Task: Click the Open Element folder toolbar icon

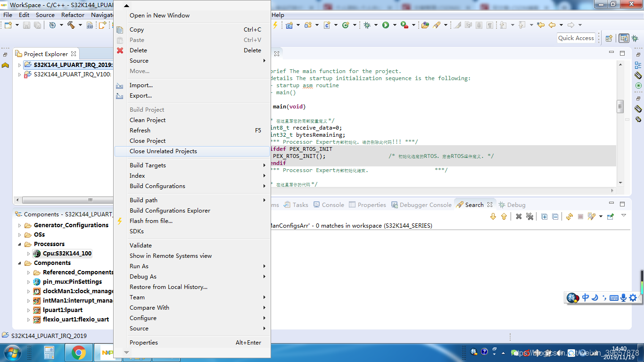Action: coord(425,25)
